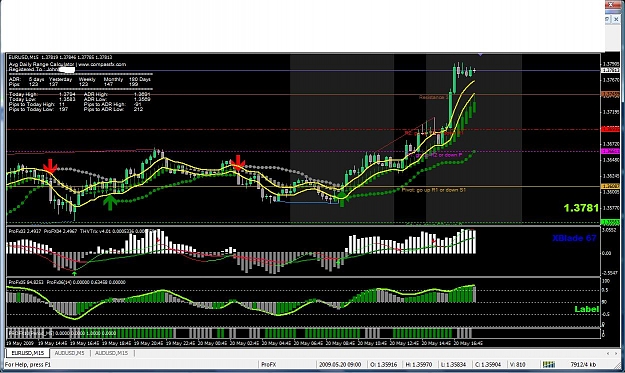Click the green 'Label' text in oscillator window
The height and width of the screenshot is (373, 625).
pyautogui.click(x=586, y=309)
